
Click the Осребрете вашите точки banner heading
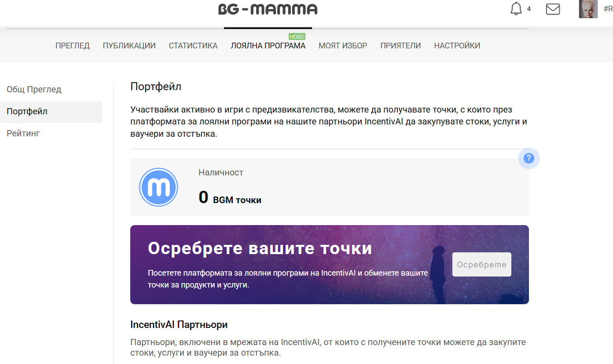pos(260,248)
